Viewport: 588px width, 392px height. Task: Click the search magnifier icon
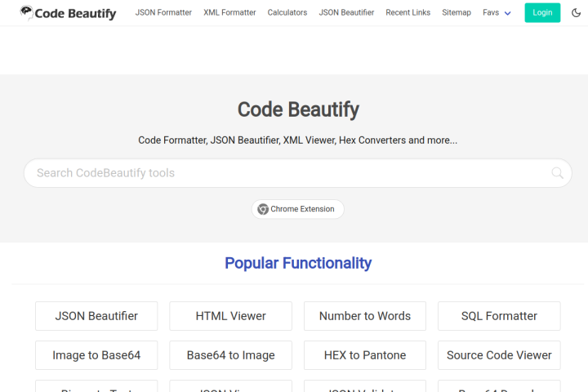(557, 173)
